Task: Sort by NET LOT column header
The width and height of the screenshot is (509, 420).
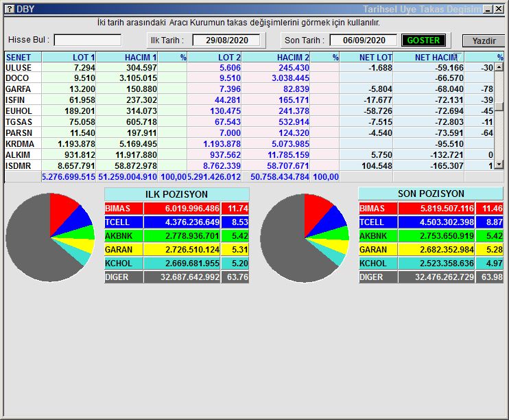Action: [x=366, y=57]
